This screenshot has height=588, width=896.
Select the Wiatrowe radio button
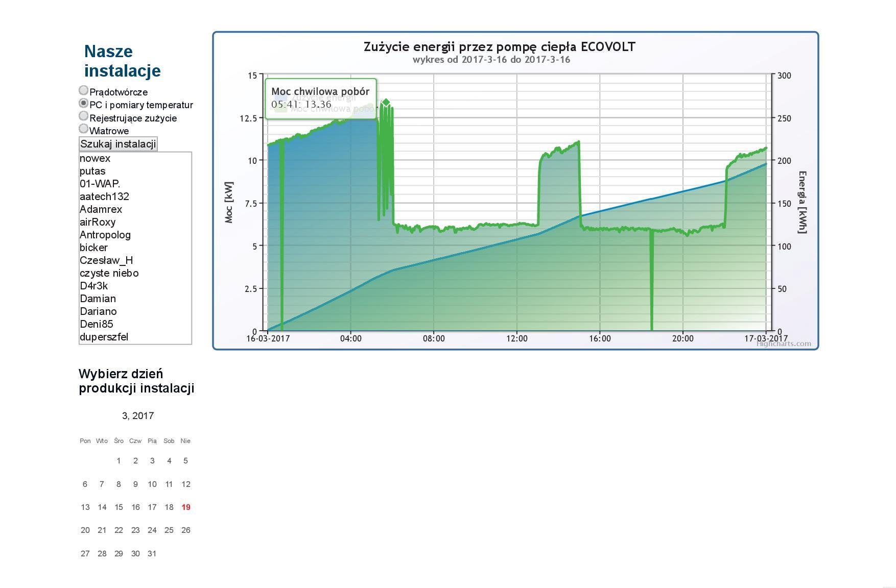[83, 129]
